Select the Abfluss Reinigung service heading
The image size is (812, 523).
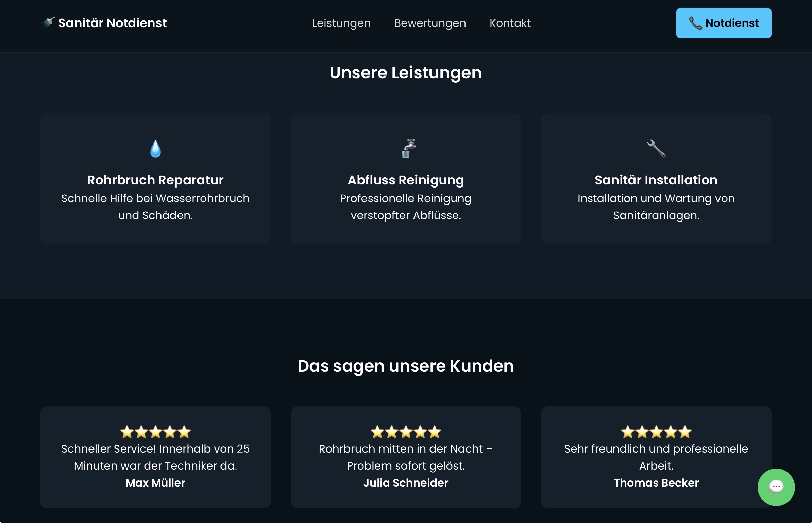click(406, 180)
